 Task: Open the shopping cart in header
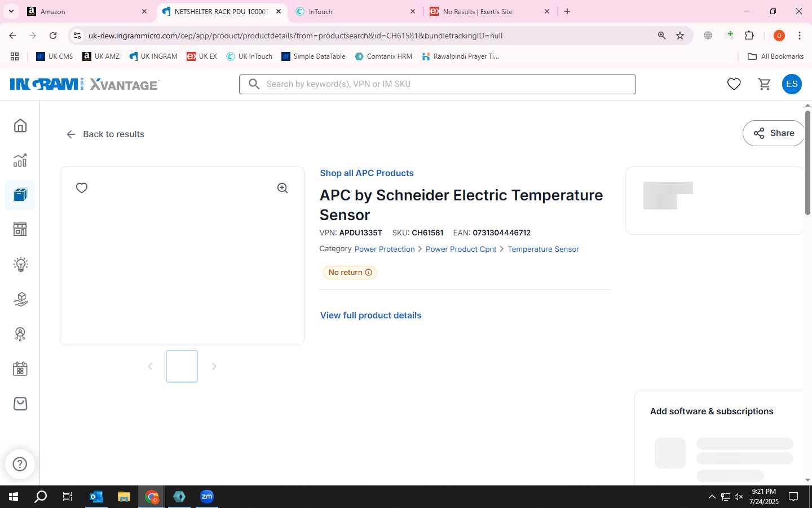pyautogui.click(x=765, y=84)
